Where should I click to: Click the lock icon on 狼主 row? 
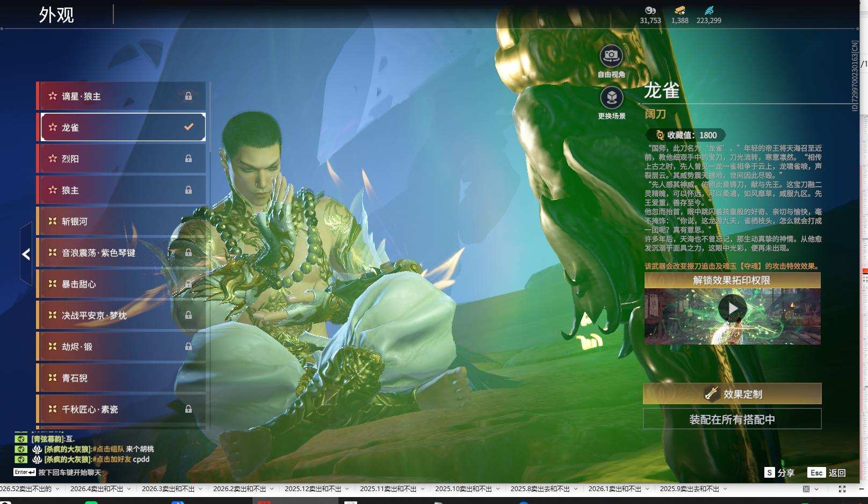pyautogui.click(x=189, y=190)
